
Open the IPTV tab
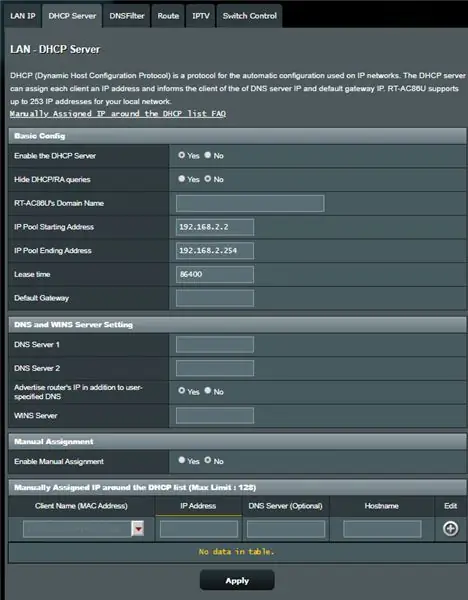tap(201, 16)
